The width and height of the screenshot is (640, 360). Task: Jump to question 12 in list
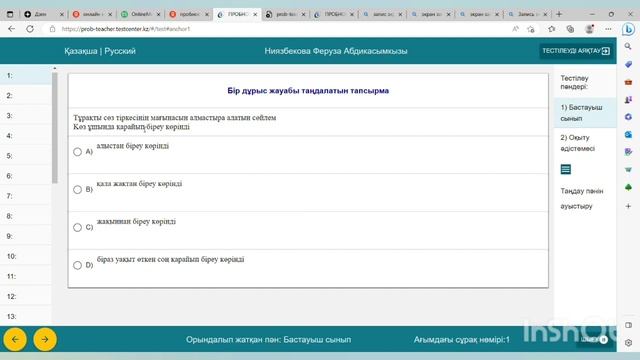tap(26, 296)
